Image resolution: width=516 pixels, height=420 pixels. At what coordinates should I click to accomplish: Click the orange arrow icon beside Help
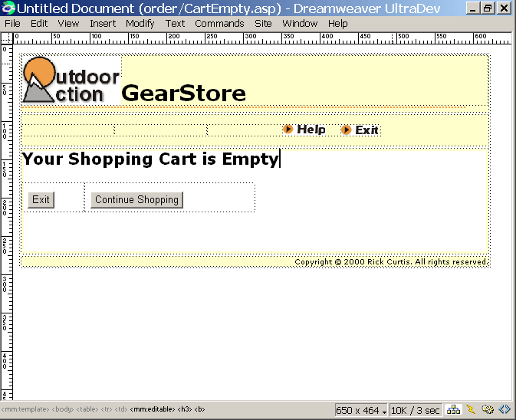(x=288, y=129)
